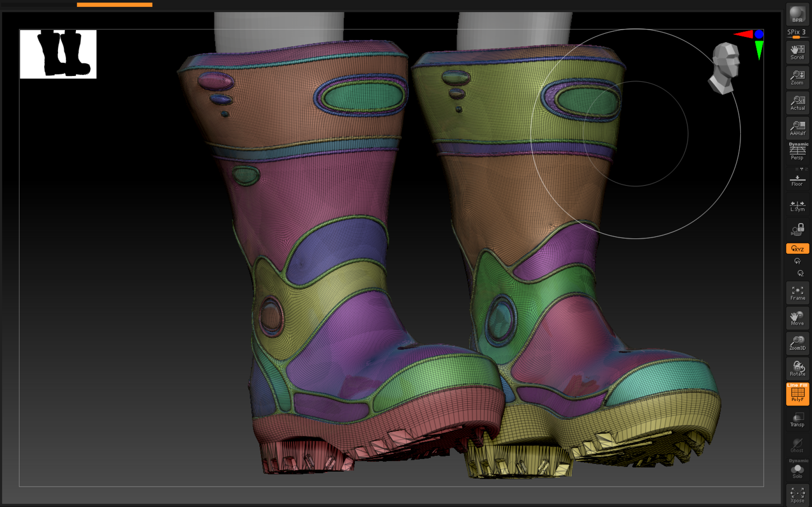Click the boots silhouette thumbnail

tap(58, 54)
